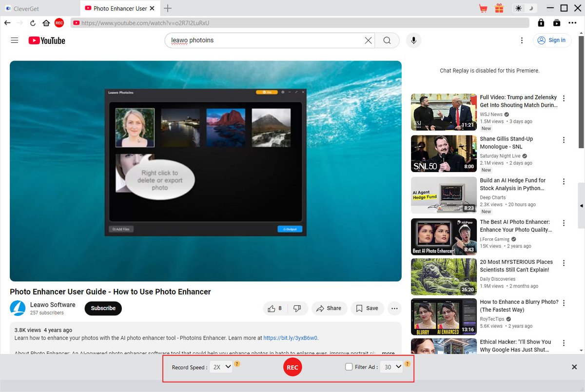Expand the video description with 'more'
585x392 pixels.
coord(388,353)
